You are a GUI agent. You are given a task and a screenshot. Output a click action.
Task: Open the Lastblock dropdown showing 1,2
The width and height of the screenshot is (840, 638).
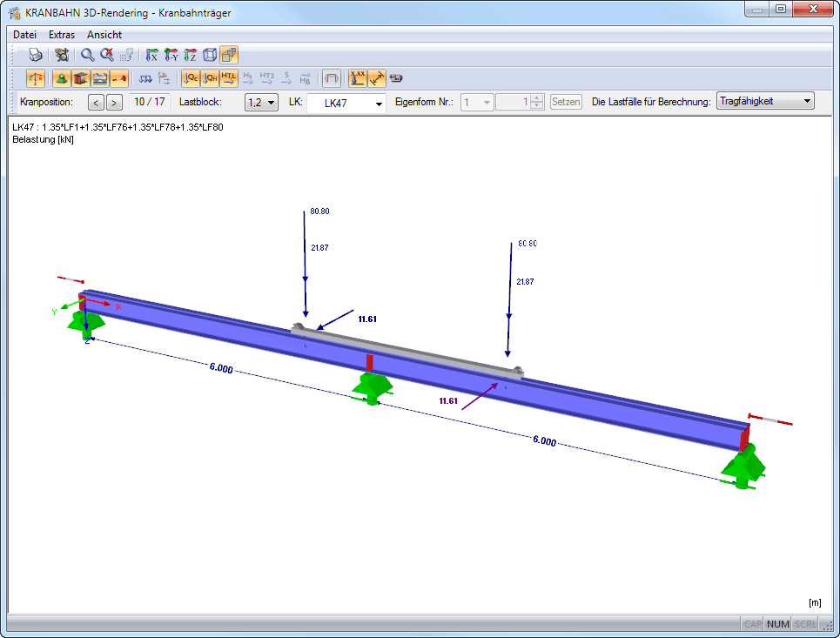click(261, 102)
